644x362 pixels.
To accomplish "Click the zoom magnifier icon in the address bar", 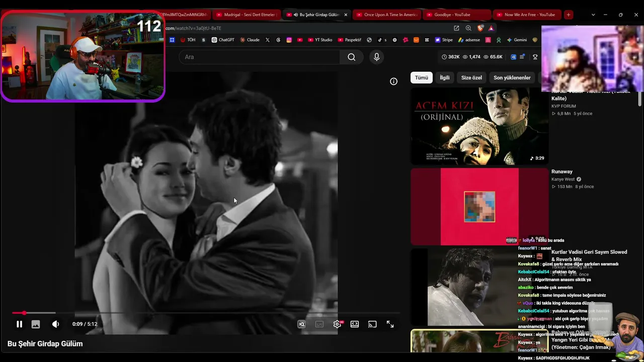I will pyautogui.click(x=468, y=28).
